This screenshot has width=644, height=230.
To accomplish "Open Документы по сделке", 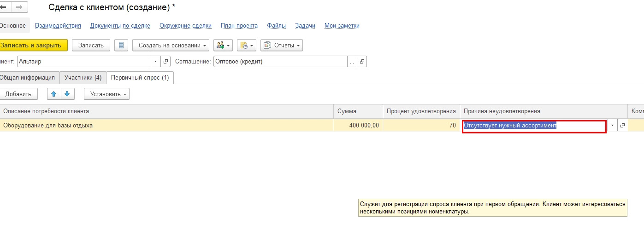I will coord(120,26).
